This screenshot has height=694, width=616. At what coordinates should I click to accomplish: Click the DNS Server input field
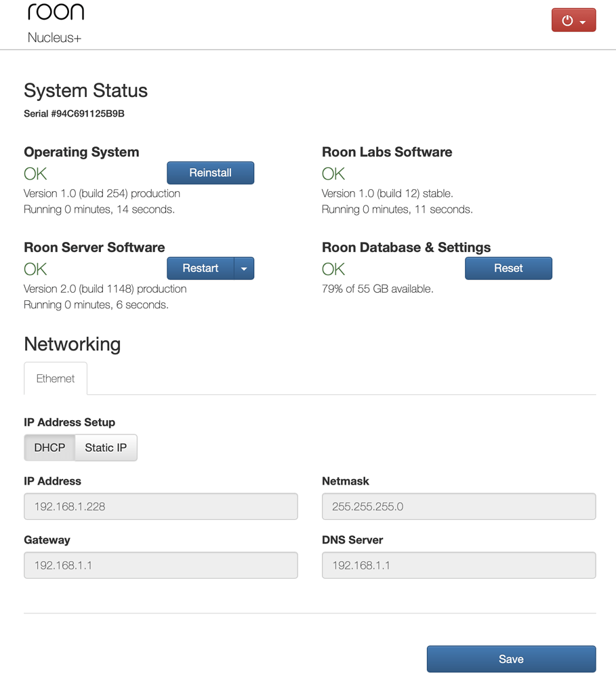459,565
